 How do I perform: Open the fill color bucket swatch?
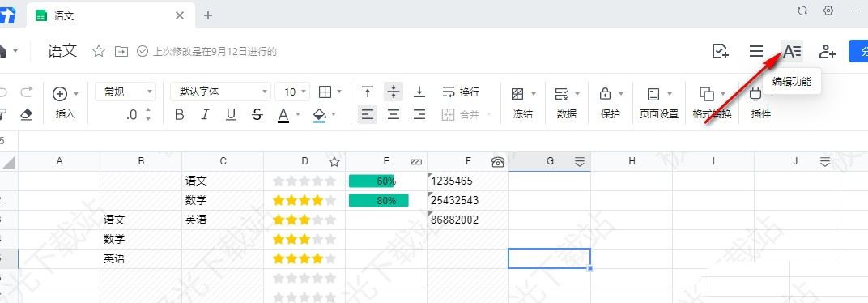point(319,115)
